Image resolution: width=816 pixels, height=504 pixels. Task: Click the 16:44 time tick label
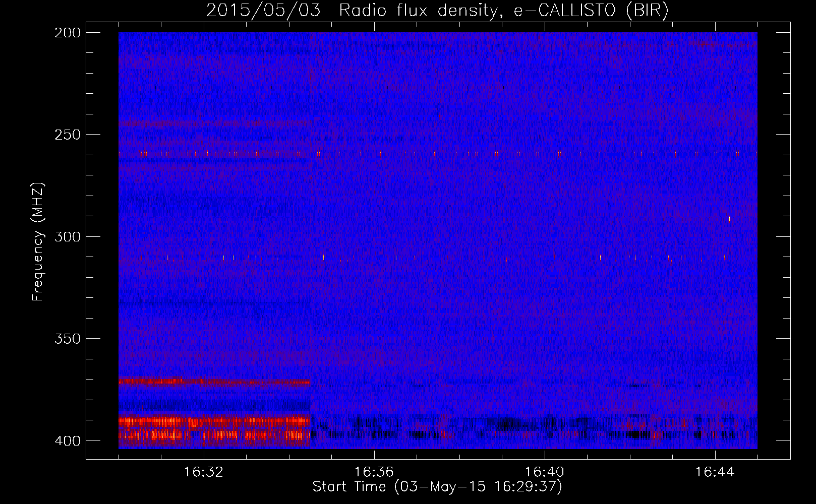click(x=715, y=472)
